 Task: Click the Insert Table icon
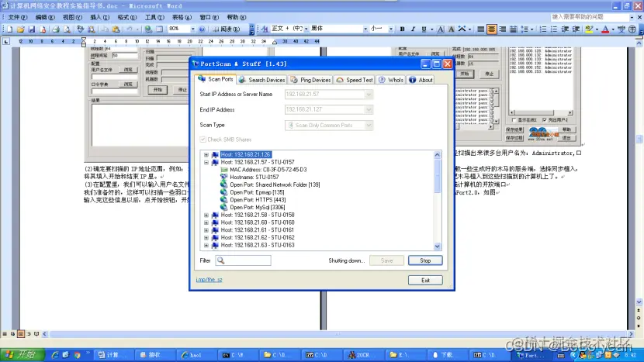click(x=159, y=29)
